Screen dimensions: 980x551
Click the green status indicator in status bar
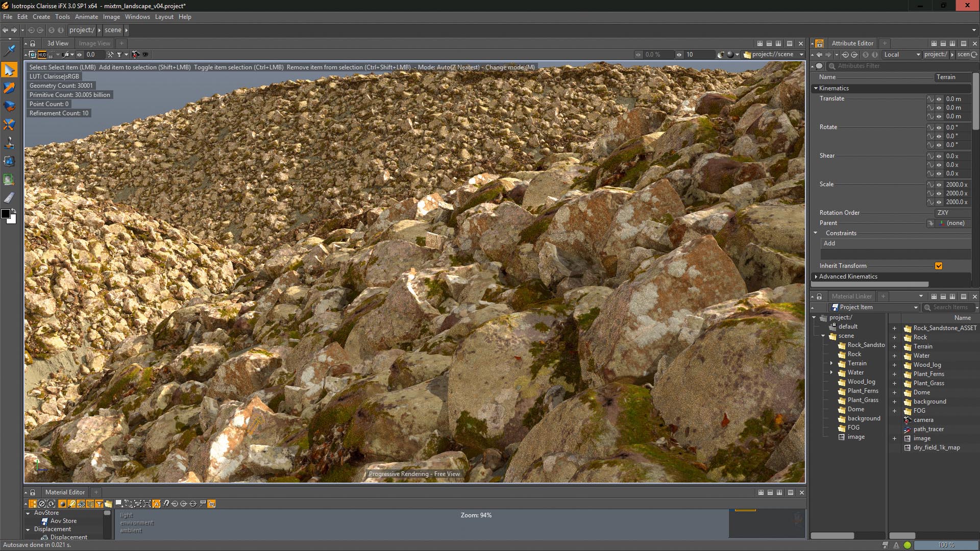(907, 545)
